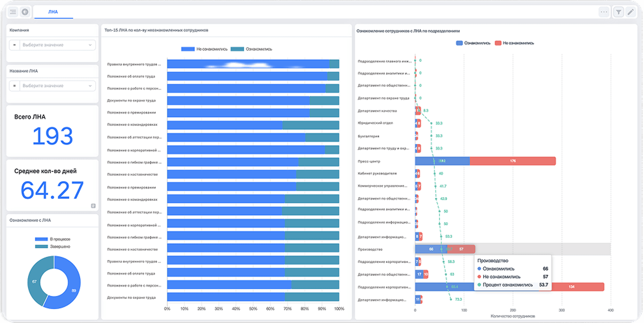Open the hamburger menu icon
This screenshot has width=644, height=323.
[13, 12]
